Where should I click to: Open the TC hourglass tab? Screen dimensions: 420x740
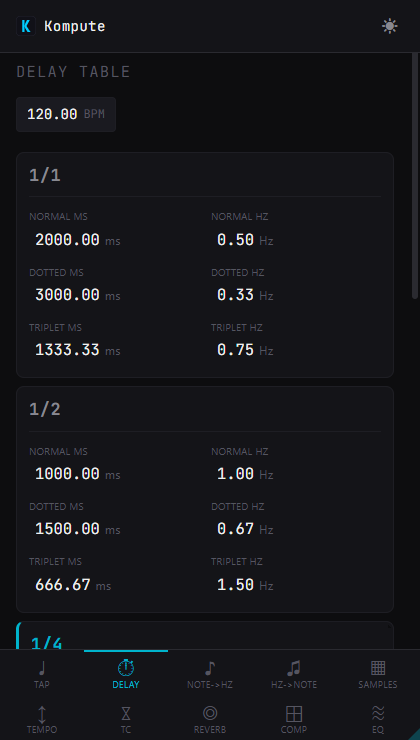pos(126,719)
